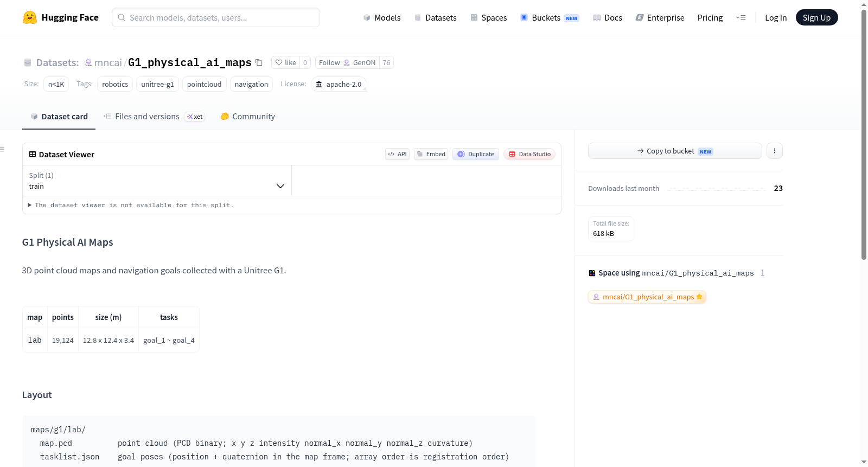
Task: Go to Datasets in the top navigation
Action: pos(435,18)
